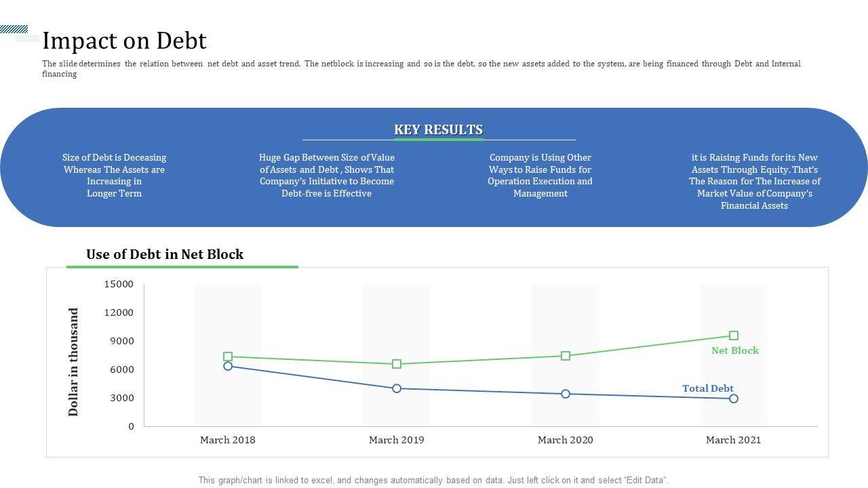Viewport: 868px width, 488px height.
Task: Click the Net Block data point for March 2020
Action: click(x=566, y=356)
